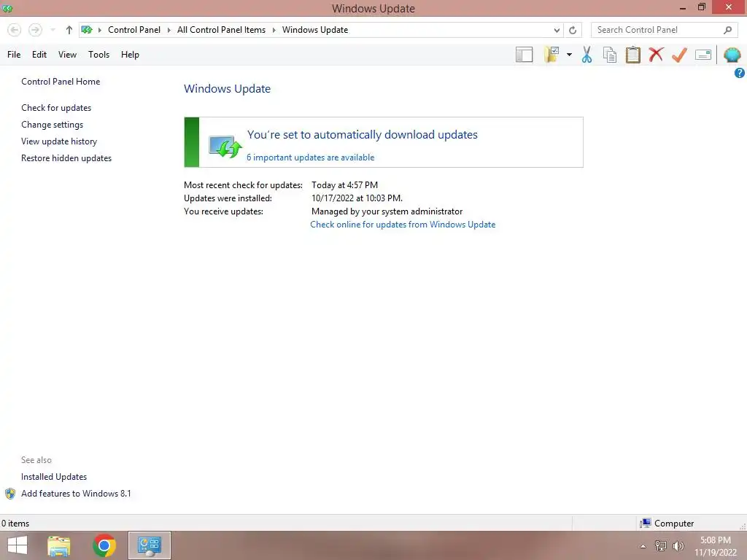Expand the folder options dropdown arrow
Image resolution: width=747 pixels, height=560 pixels.
[x=569, y=55]
